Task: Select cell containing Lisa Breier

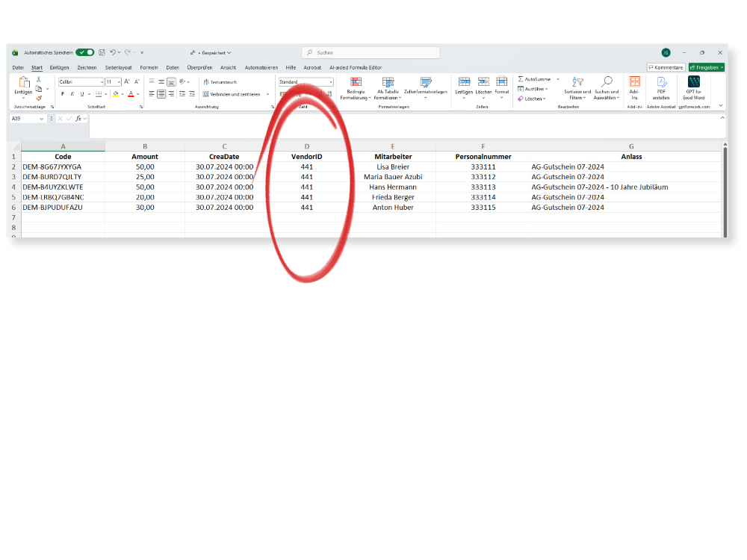Action: click(393, 167)
